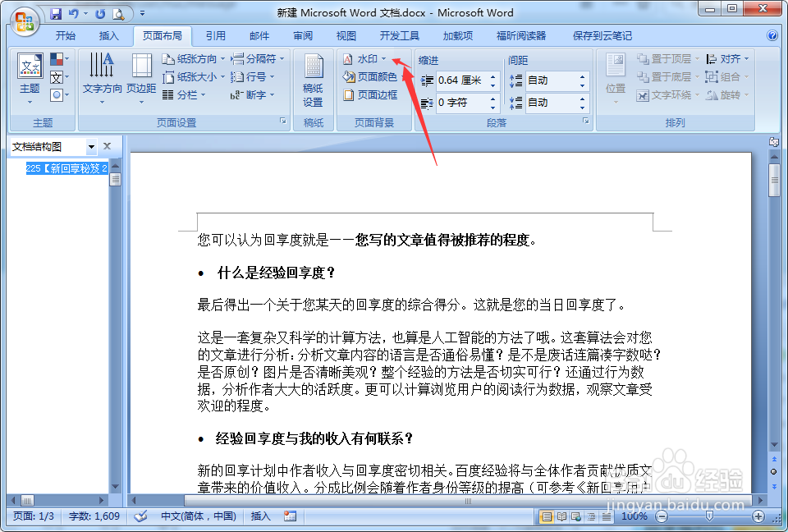Close the document map pane
The image size is (788, 532).
(x=107, y=146)
